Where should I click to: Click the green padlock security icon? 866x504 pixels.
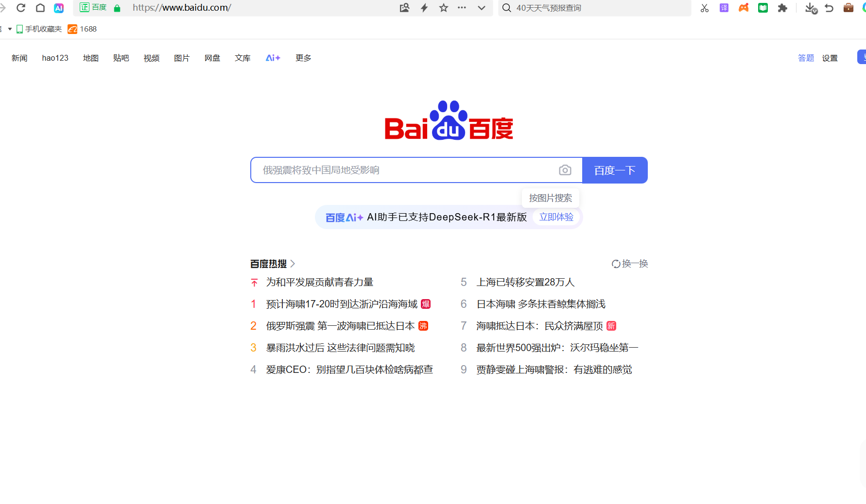click(117, 8)
